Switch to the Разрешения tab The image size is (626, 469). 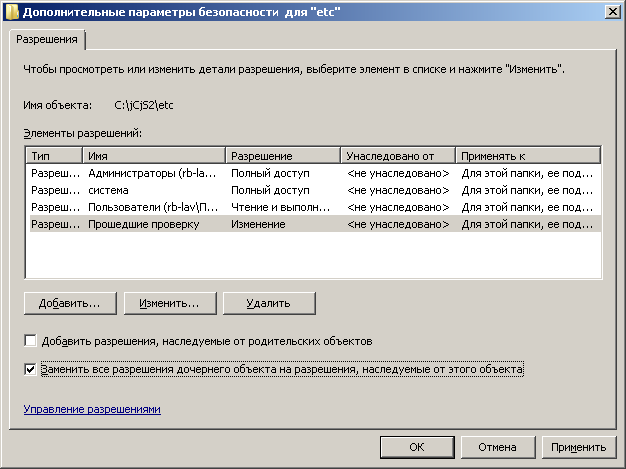click(46, 39)
